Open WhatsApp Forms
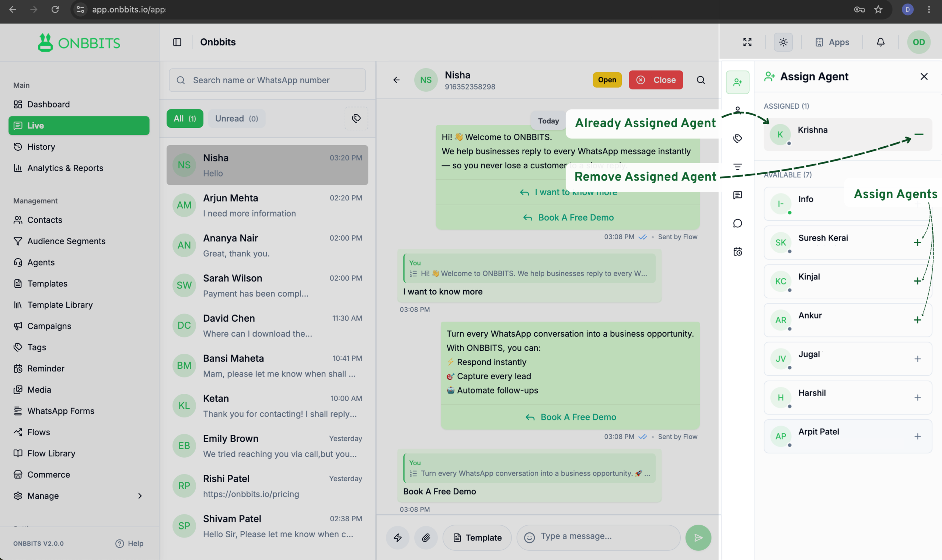Viewport: 942px width, 560px height. coord(79,411)
